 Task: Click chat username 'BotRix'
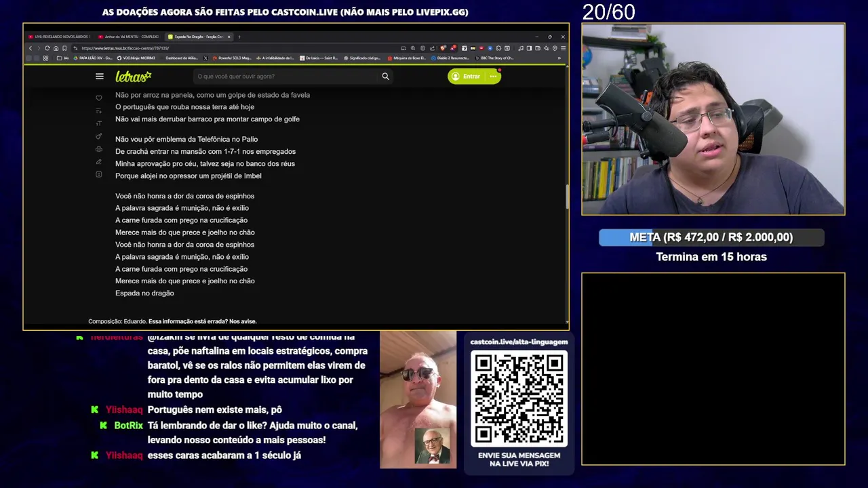click(x=128, y=426)
